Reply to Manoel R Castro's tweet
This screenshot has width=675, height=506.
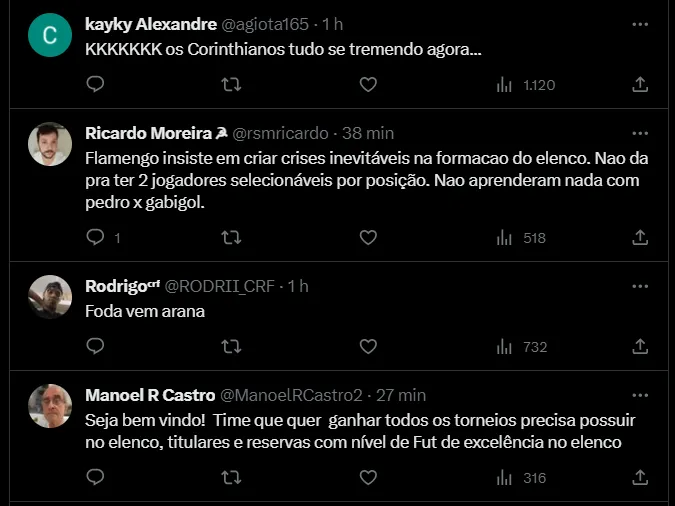coord(95,478)
